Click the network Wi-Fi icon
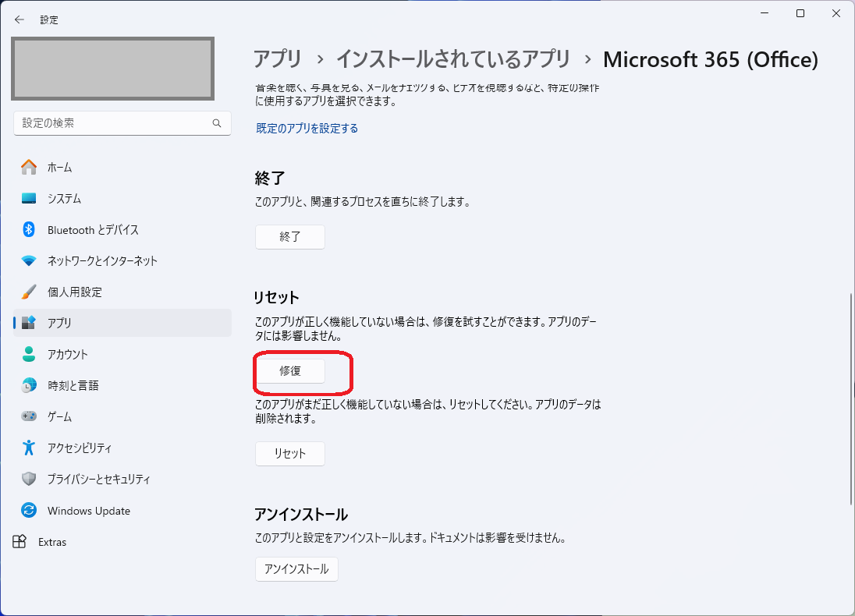This screenshot has height=616, width=855. [29, 260]
